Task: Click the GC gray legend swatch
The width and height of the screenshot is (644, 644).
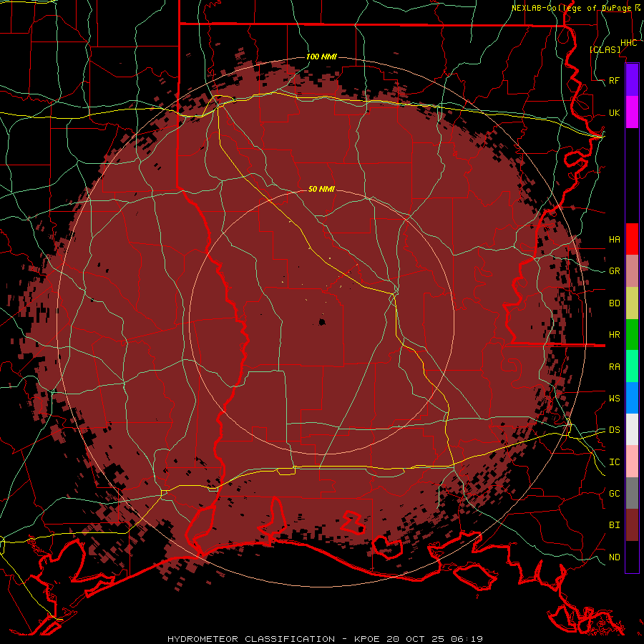Action: click(632, 493)
